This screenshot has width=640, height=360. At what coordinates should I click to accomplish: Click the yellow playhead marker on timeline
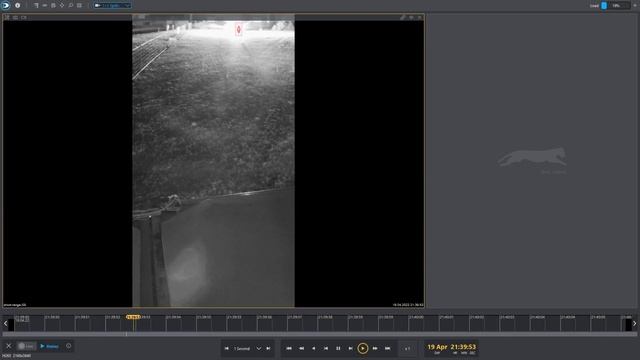point(133,317)
